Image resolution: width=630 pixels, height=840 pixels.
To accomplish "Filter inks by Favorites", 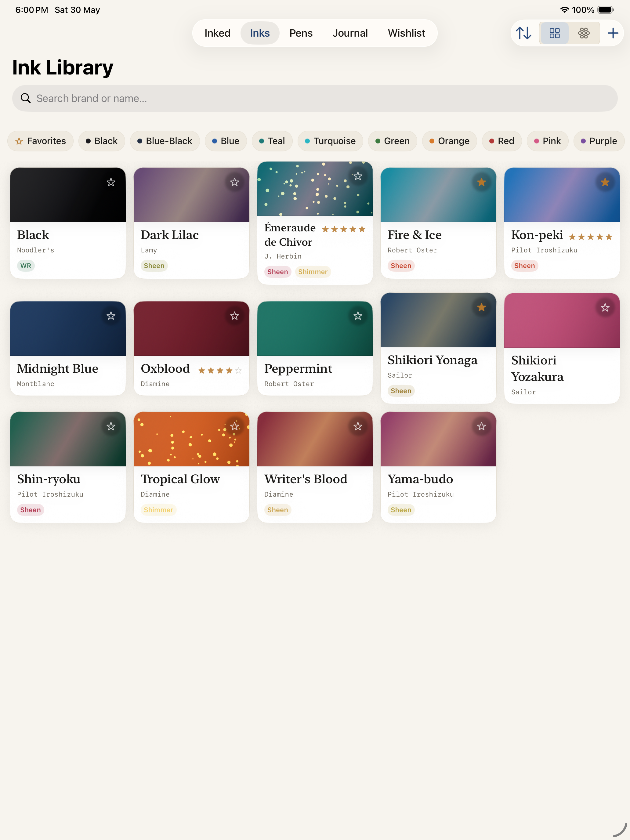I will point(40,141).
